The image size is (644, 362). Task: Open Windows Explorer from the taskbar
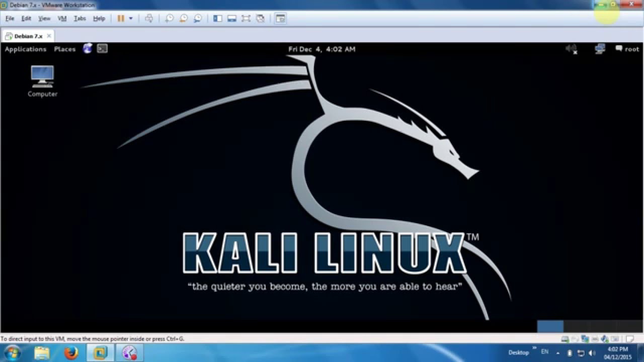[x=42, y=353]
